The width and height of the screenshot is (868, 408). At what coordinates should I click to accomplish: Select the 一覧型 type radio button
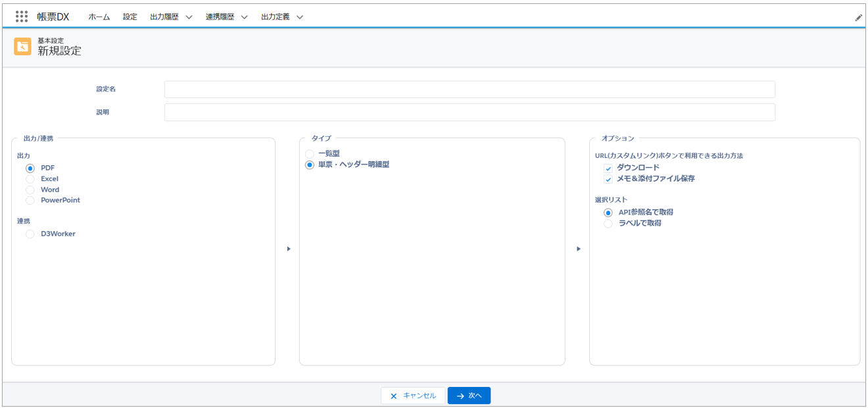310,154
